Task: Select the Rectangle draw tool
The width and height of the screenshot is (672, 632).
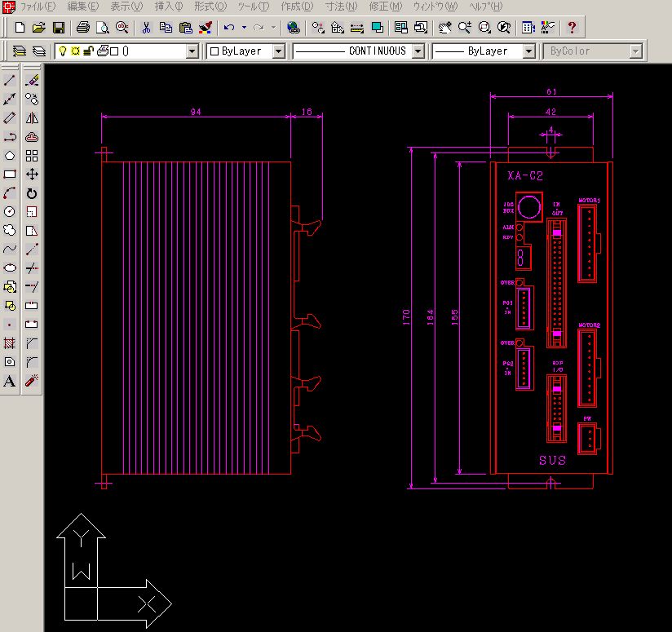Action: [x=10, y=174]
